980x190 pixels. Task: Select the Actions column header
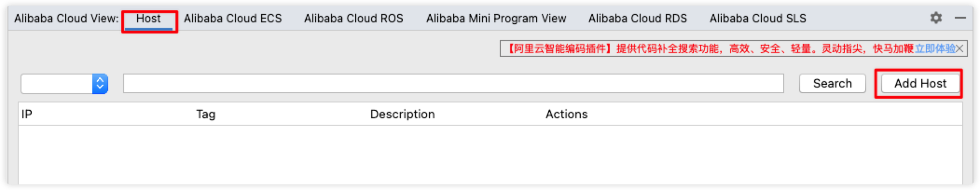point(566,114)
